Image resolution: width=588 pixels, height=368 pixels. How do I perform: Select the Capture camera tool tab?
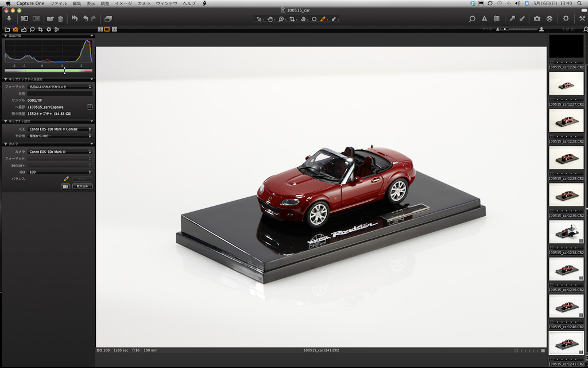16,29
